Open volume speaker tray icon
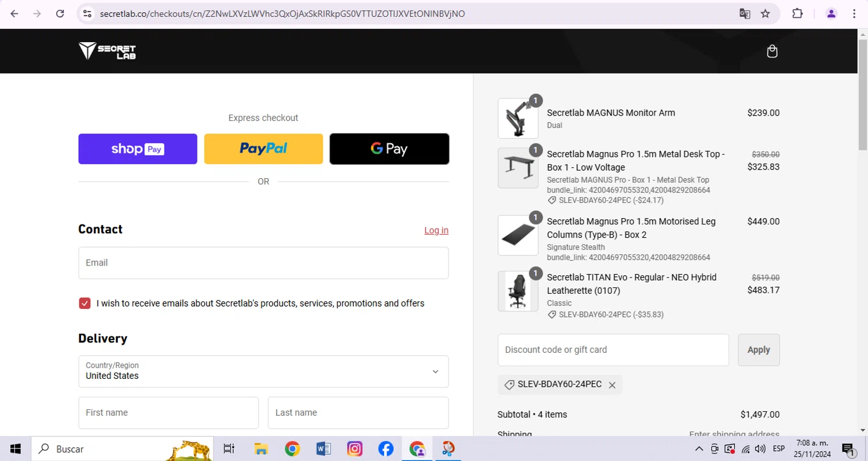The image size is (868, 461). (760, 449)
